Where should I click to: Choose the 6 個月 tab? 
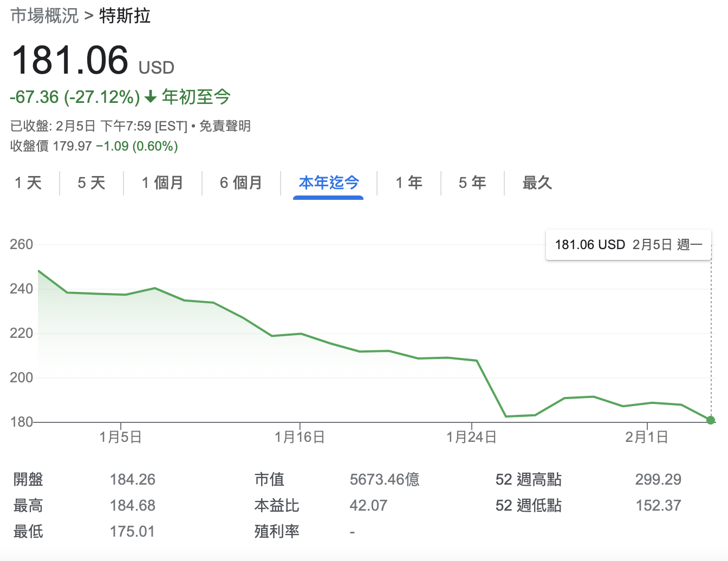tap(241, 183)
